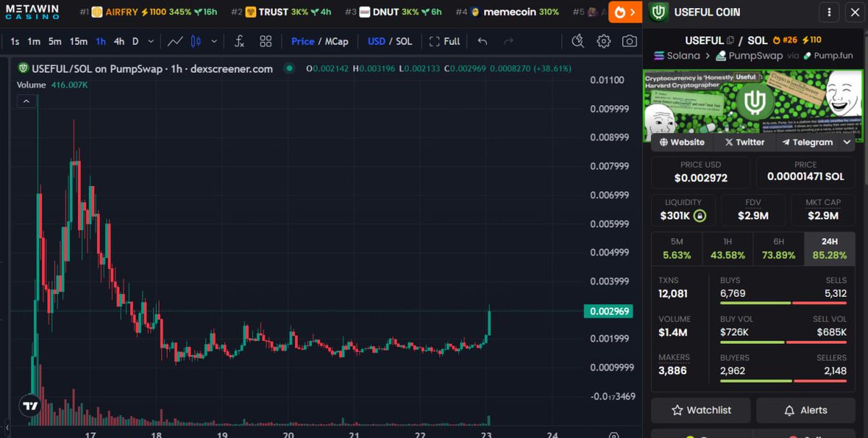Open the chart time zone settings icon
Viewport: 868px width, 438px height.
coord(614,436)
